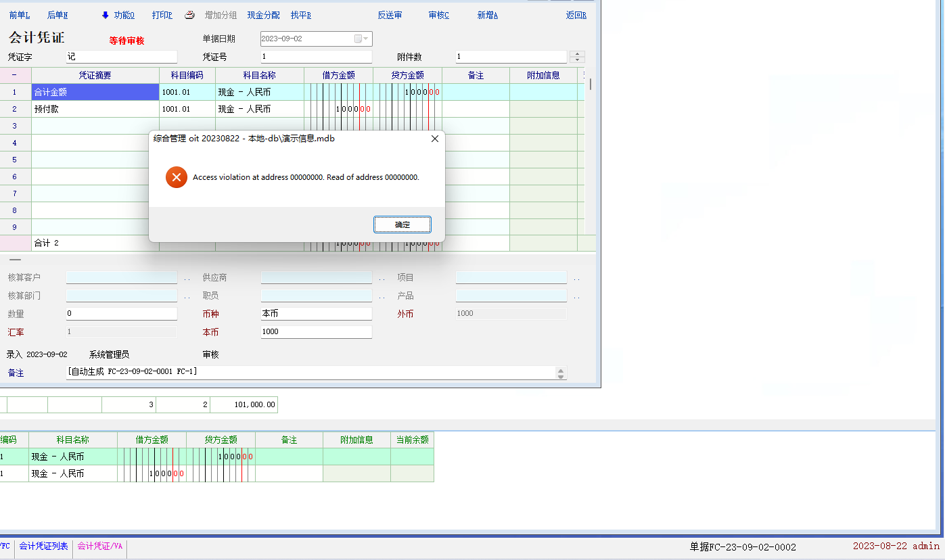Close the Access violation error dialog
The width and height of the screenshot is (945, 560).
tap(434, 139)
